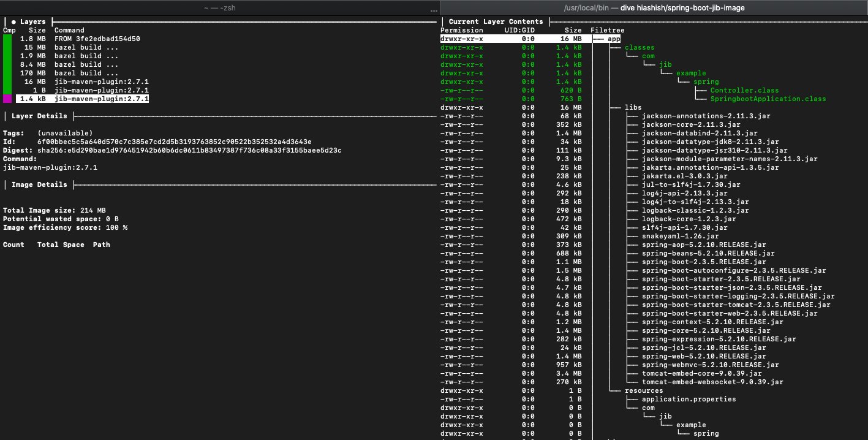The height and width of the screenshot is (440, 868).
Task: Select the 16 MB jib-maven-plugin:2.7.1 layer
Action: (82, 82)
